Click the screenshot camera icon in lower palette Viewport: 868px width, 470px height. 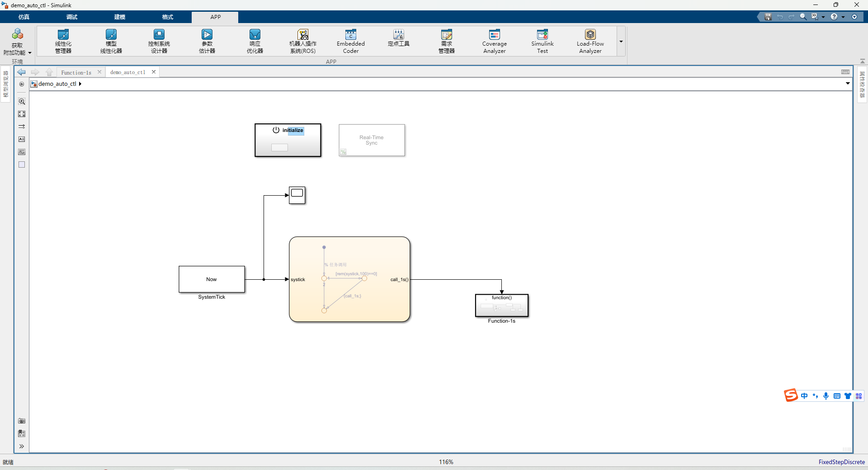pos(22,421)
